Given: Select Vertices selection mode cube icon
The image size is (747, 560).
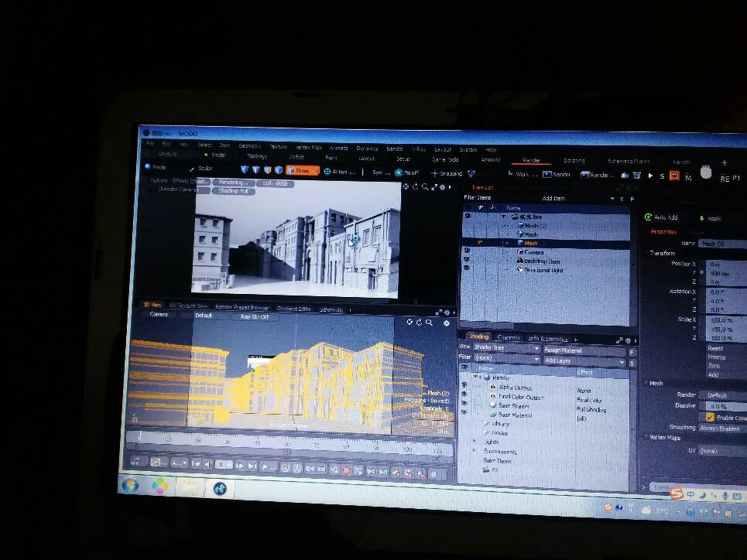Looking at the screenshot, I should click(x=245, y=169).
